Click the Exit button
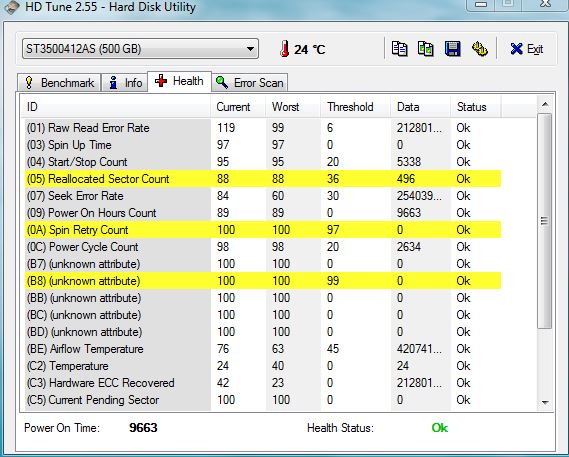This screenshot has width=569, height=457. (x=527, y=49)
